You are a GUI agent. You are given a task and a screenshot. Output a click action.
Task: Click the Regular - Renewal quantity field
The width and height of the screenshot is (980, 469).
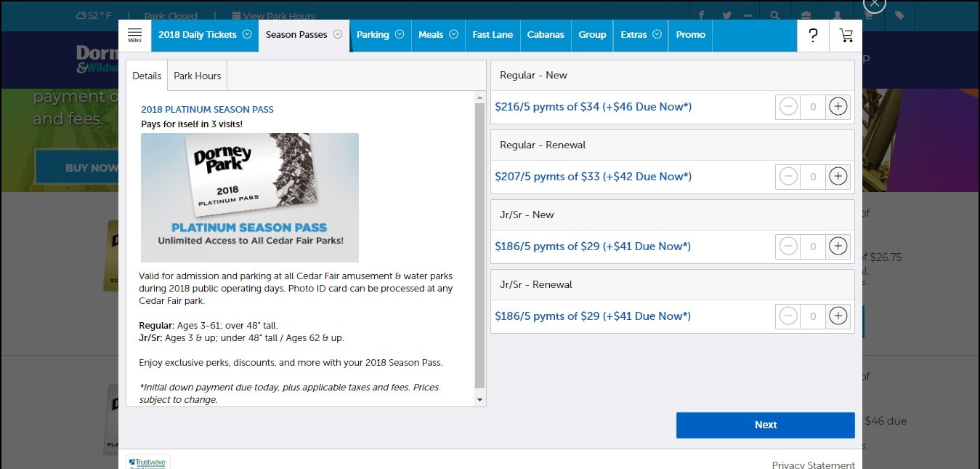813,177
